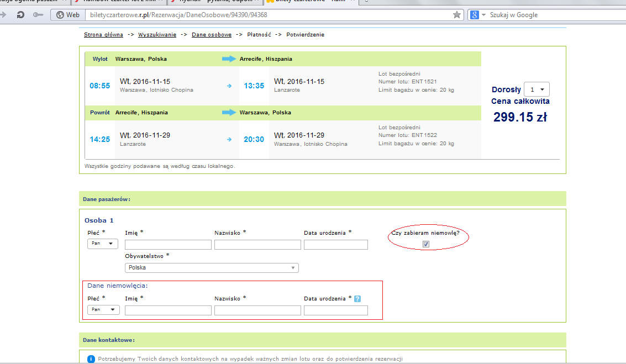Reload the page with the refresh icon
Image resolution: width=626 pixels, height=364 pixels.
coord(20,15)
